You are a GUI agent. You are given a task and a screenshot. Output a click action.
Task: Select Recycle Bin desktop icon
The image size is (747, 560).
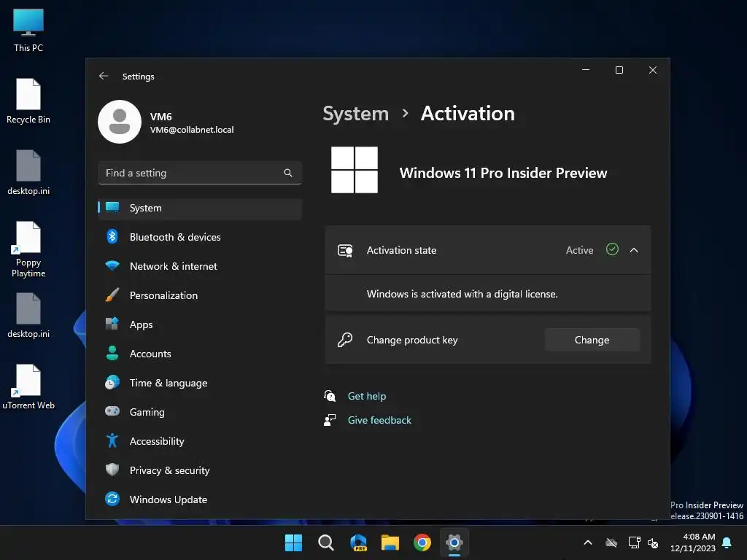(x=28, y=101)
